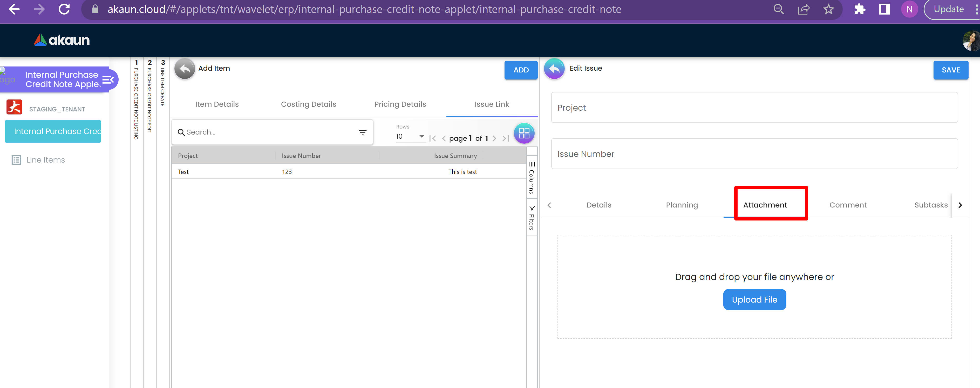
Task: Open the search filter options icon
Action: click(x=362, y=132)
